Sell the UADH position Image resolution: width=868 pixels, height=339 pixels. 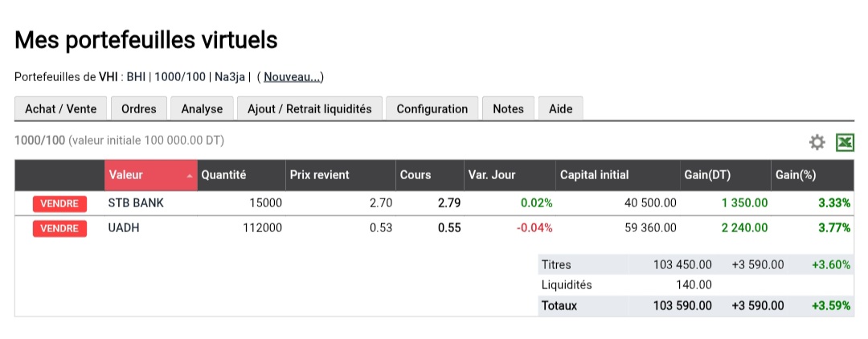click(x=59, y=228)
